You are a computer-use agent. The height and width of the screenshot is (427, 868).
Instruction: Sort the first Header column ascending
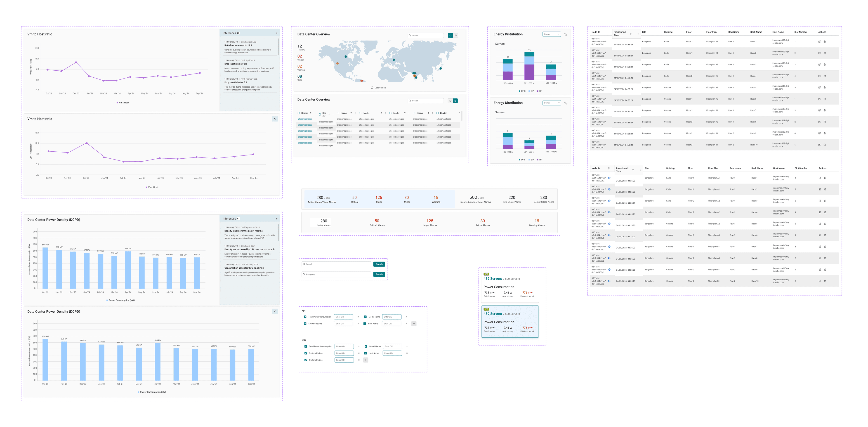tap(311, 113)
